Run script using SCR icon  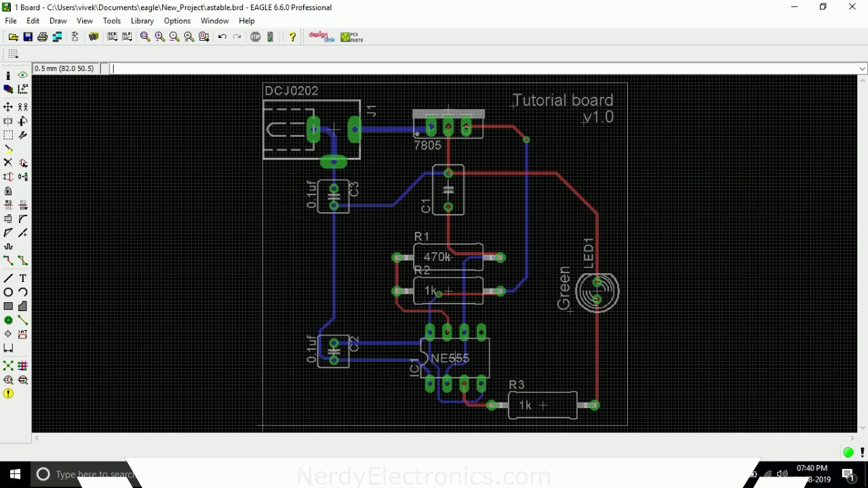point(112,37)
